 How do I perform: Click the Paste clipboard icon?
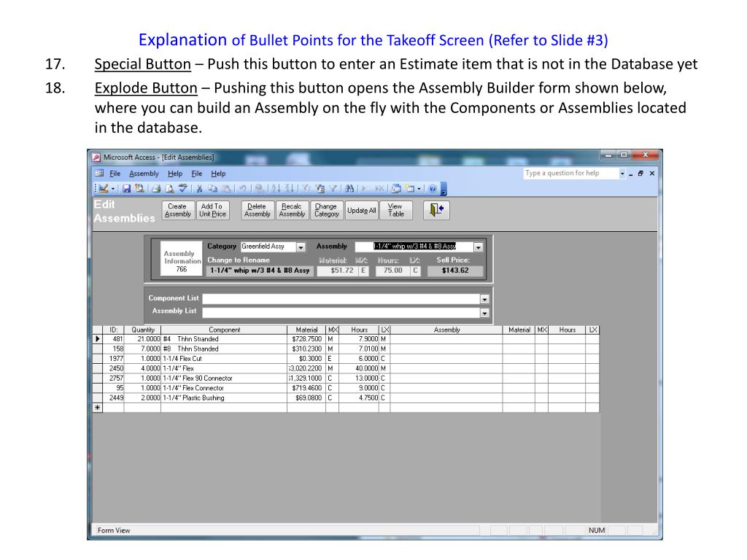(226, 189)
